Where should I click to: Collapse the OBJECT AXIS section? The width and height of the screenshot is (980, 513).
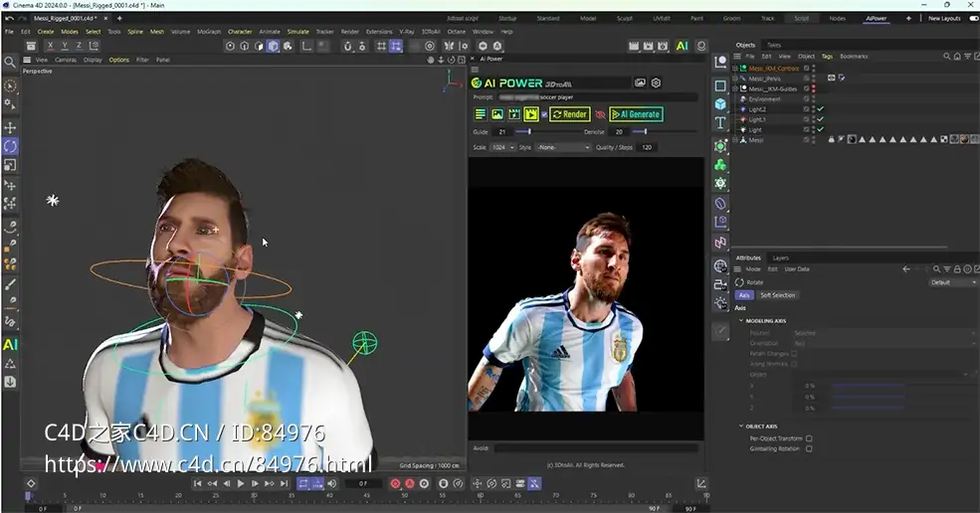(x=741, y=427)
